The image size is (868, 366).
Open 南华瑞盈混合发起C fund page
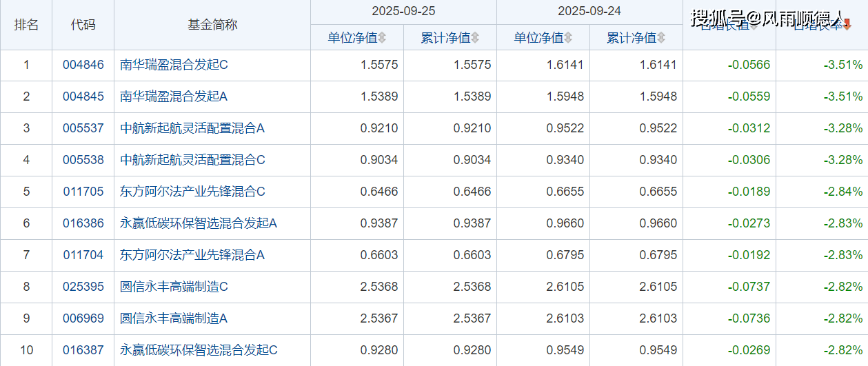click(x=174, y=65)
